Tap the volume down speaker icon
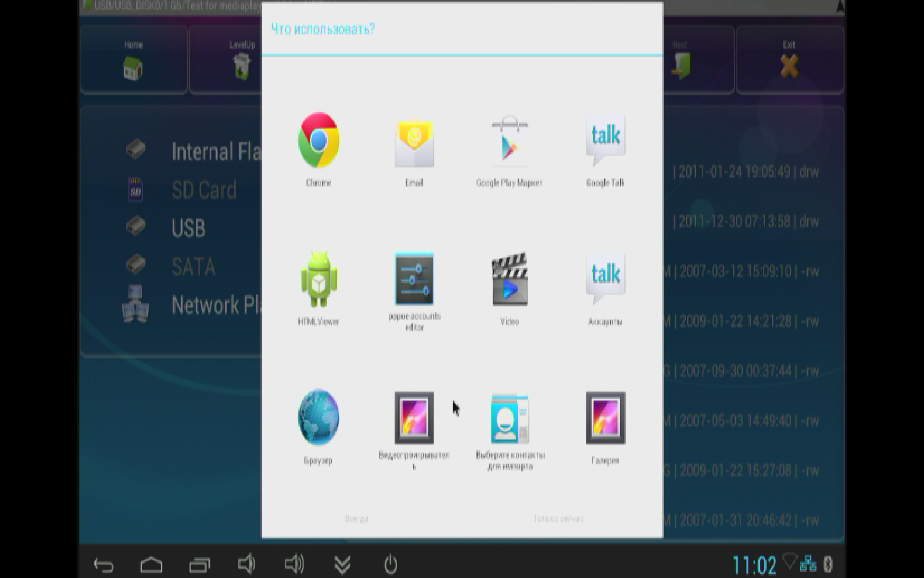Image resolution: width=924 pixels, height=578 pixels. (246, 564)
